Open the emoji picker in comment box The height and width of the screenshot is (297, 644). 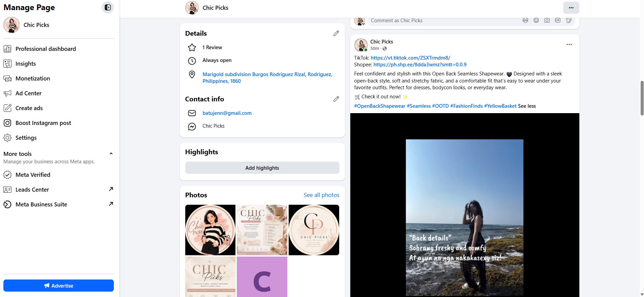coord(536,21)
